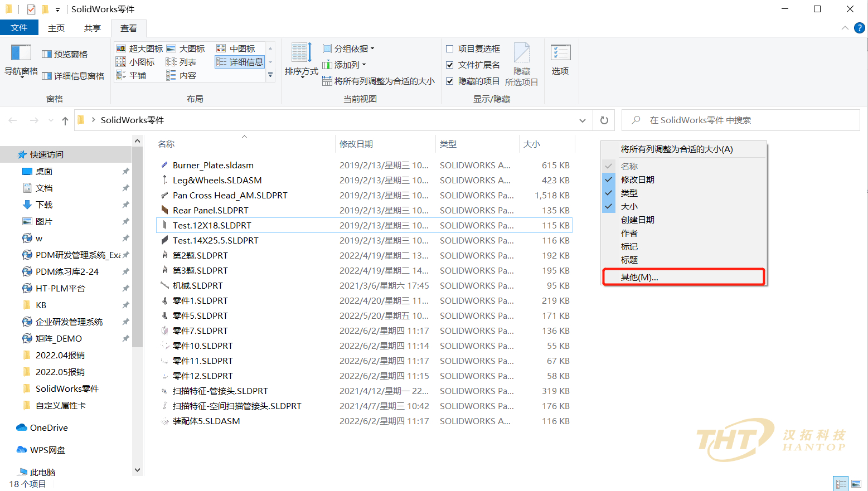Screen dimensions: 868x491
Task: Sort files by the 名称 column header
Action: pos(244,144)
